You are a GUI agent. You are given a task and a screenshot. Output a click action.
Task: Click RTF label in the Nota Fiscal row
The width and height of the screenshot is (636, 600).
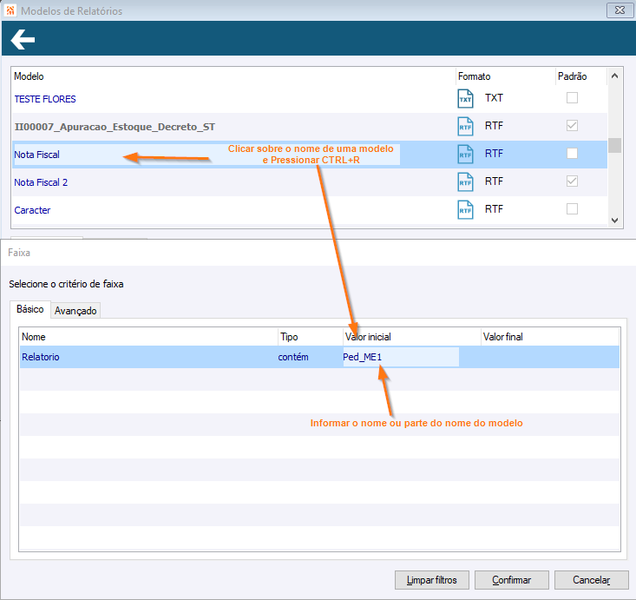click(494, 153)
